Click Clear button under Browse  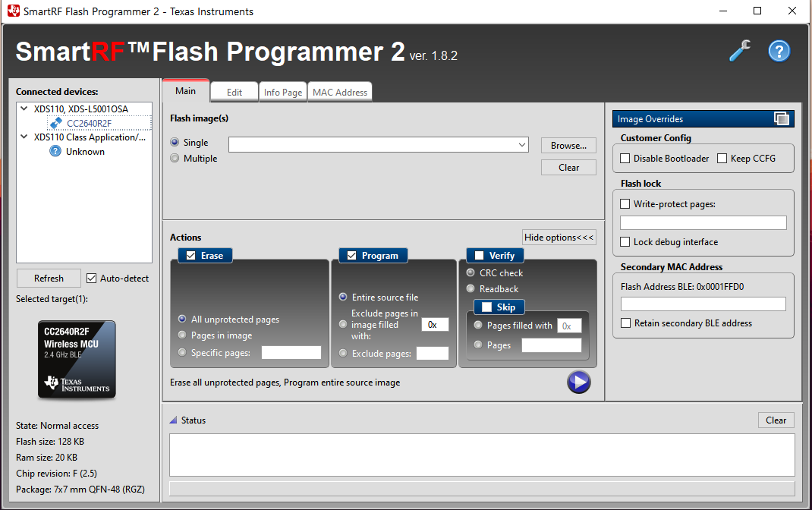(x=568, y=167)
